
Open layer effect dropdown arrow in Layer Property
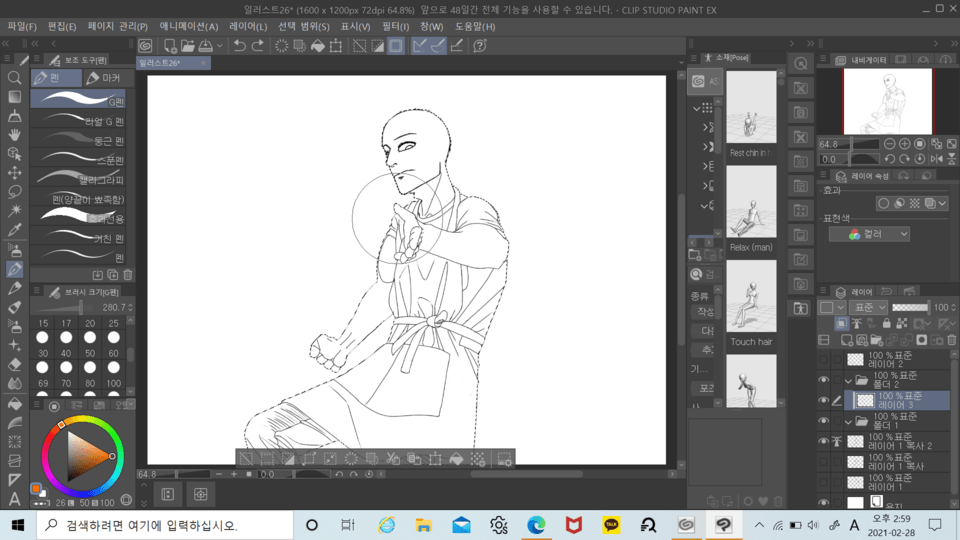coord(942,203)
